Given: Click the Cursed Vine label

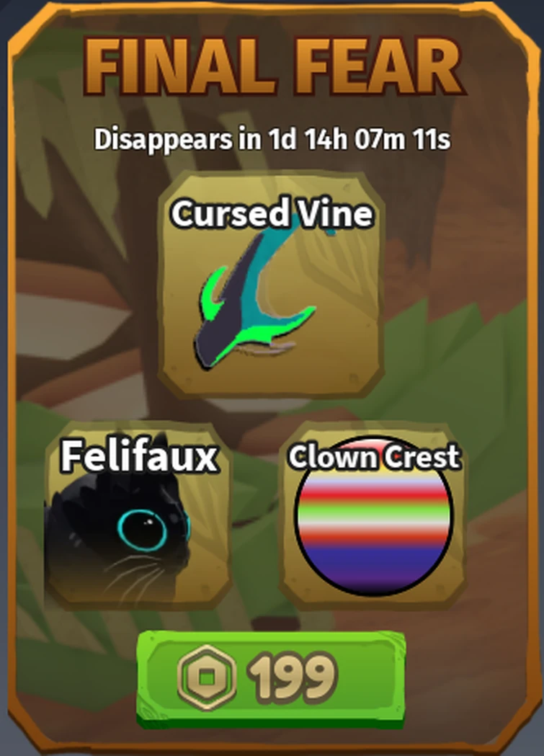Looking at the screenshot, I should (272, 213).
